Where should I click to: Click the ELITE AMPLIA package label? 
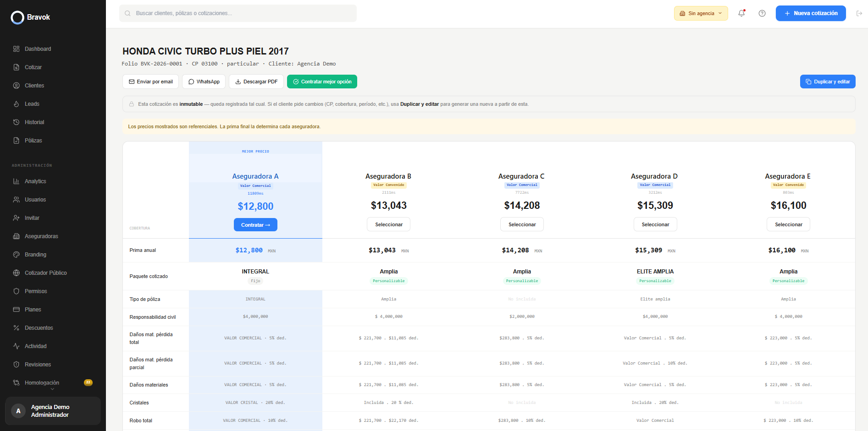pyautogui.click(x=655, y=272)
